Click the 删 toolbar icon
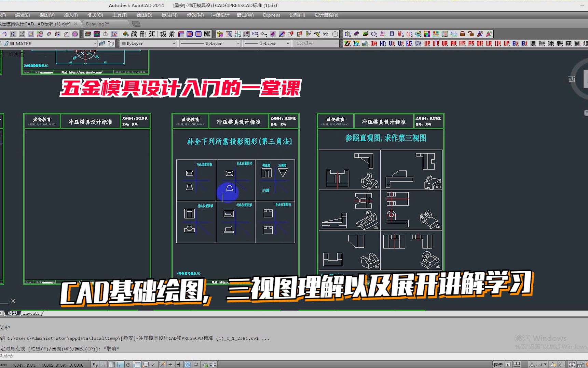This screenshot has height=368, width=588. pyautogui.click(x=143, y=34)
